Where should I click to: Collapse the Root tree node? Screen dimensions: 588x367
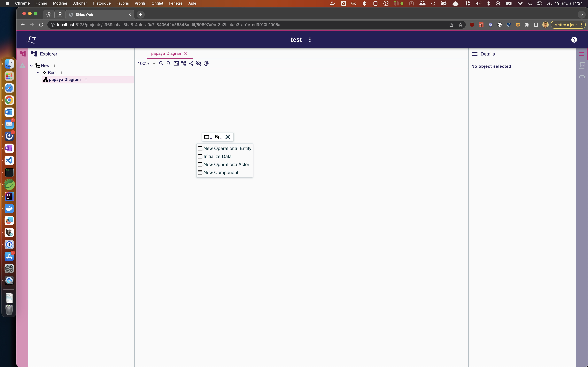38,73
